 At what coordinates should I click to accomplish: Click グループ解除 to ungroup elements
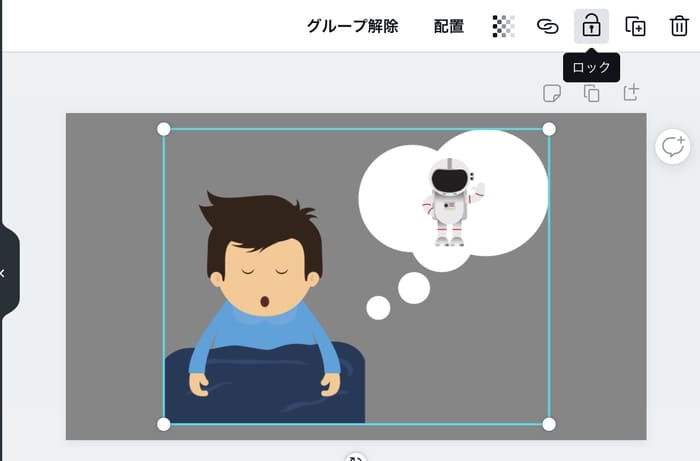[352, 26]
